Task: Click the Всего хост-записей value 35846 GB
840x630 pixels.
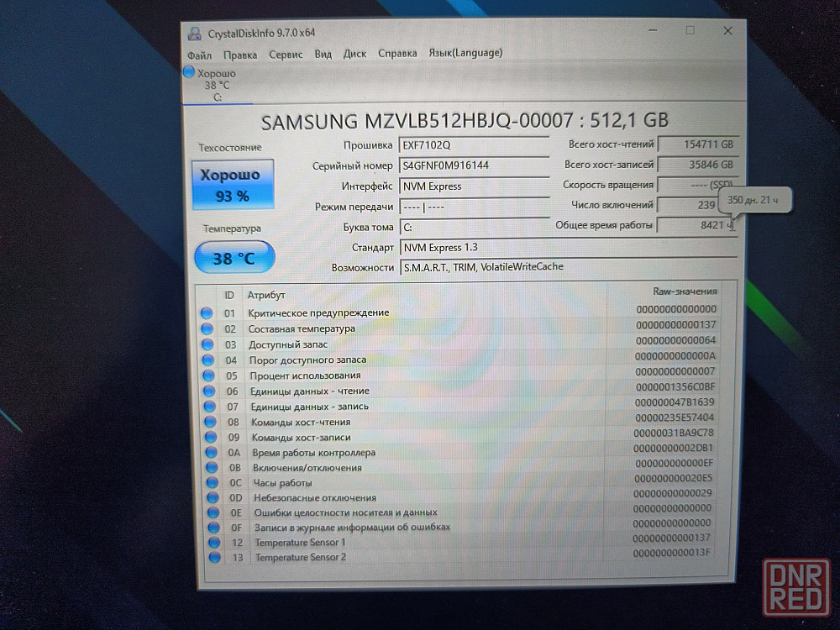Action: [x=698, y=165]
